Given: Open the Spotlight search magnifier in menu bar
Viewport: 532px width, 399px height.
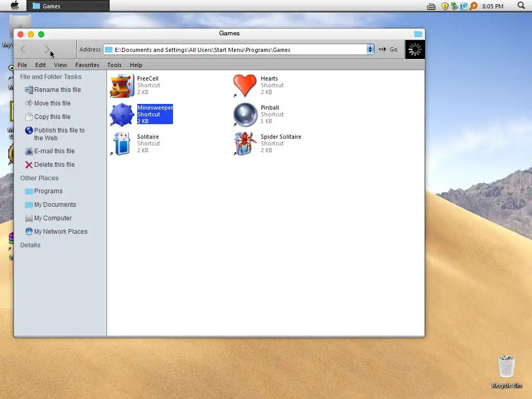Looking at the screenshot, I should (521, 5).
